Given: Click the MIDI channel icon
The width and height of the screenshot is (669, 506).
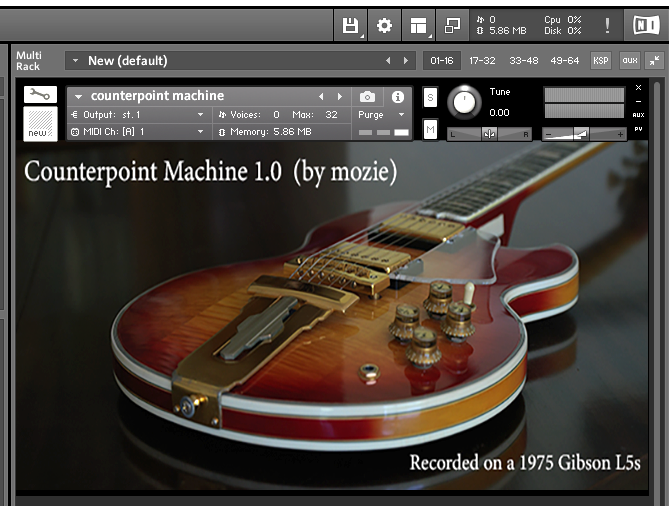Looking at the screenshot, I should click(75, 132).
